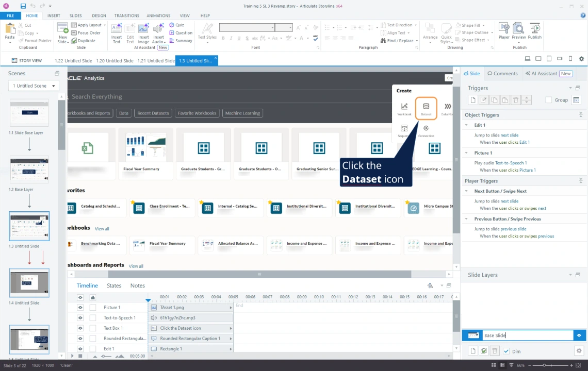Open the 1.21 Untitled Slide tab
The width and height of the screenshot is (588, 371).
click(x=156, y=61)
